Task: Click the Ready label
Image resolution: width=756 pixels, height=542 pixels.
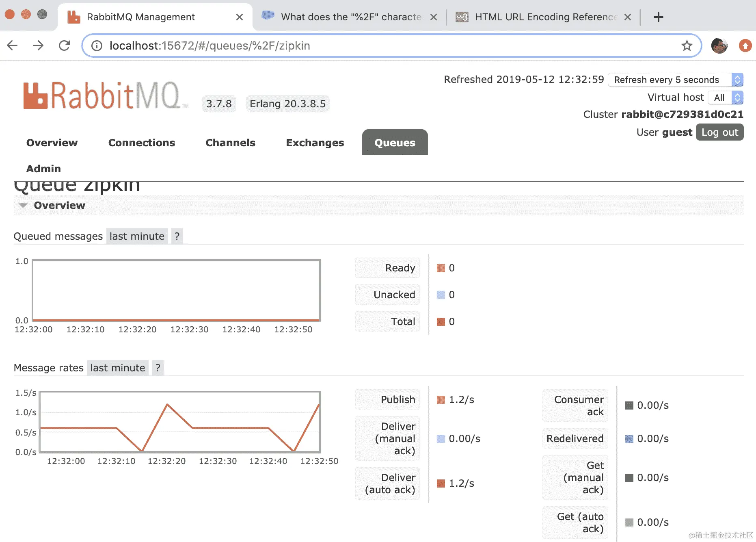Action: click(387, 268)
